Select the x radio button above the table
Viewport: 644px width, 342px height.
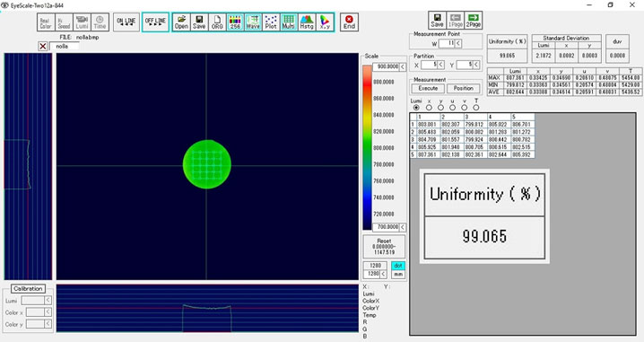430,108
